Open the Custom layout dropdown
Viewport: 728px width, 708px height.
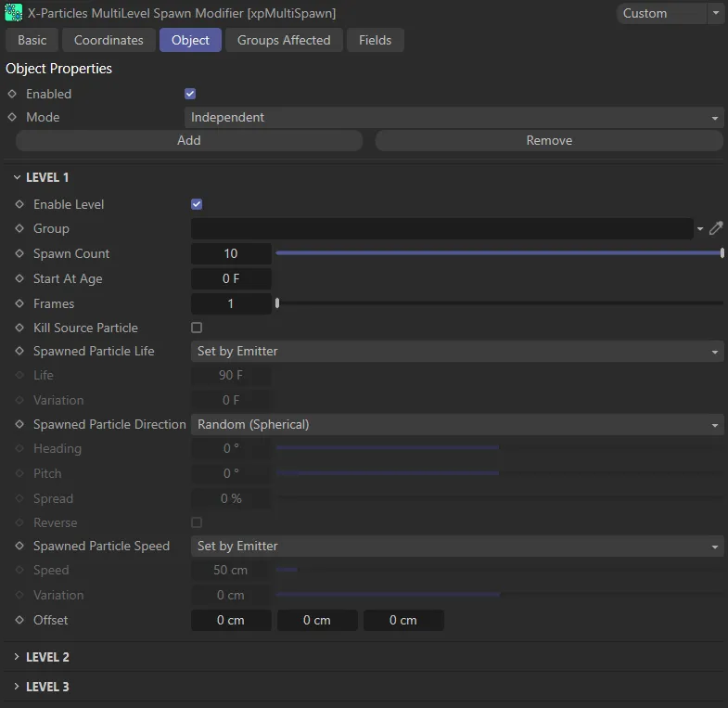(669, 14)
